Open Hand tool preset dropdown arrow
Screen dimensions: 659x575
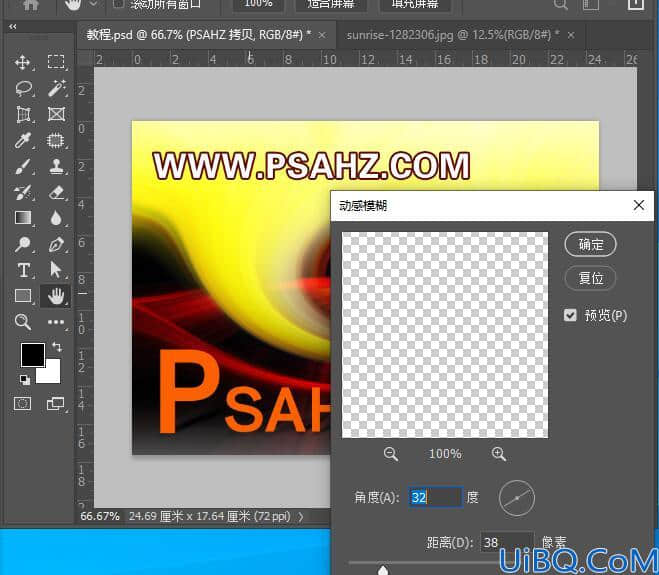coord(94,4)
